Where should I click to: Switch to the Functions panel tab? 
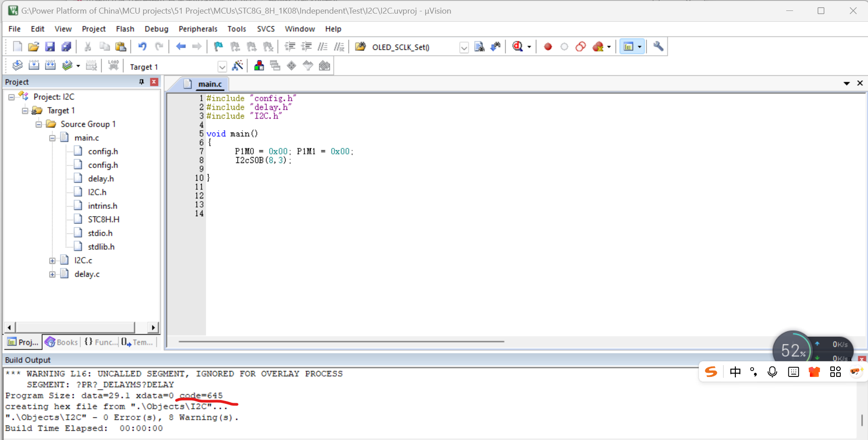pyautogui.click(x=100, y=342)
